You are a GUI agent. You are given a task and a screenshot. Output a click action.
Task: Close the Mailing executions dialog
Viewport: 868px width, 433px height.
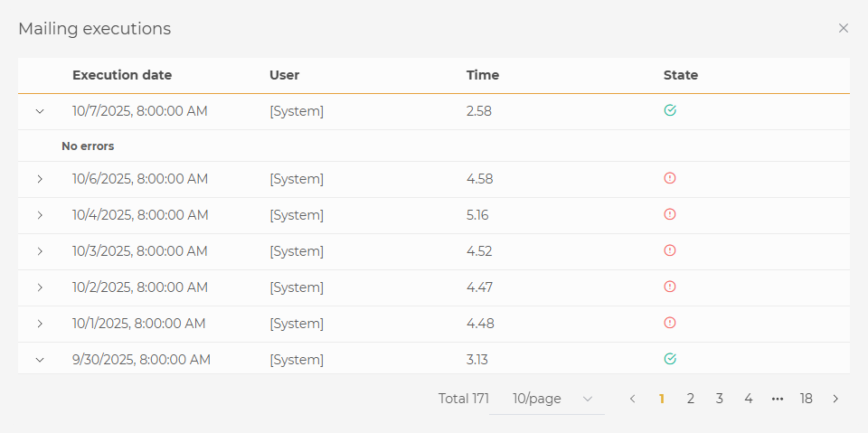point(843,28)
